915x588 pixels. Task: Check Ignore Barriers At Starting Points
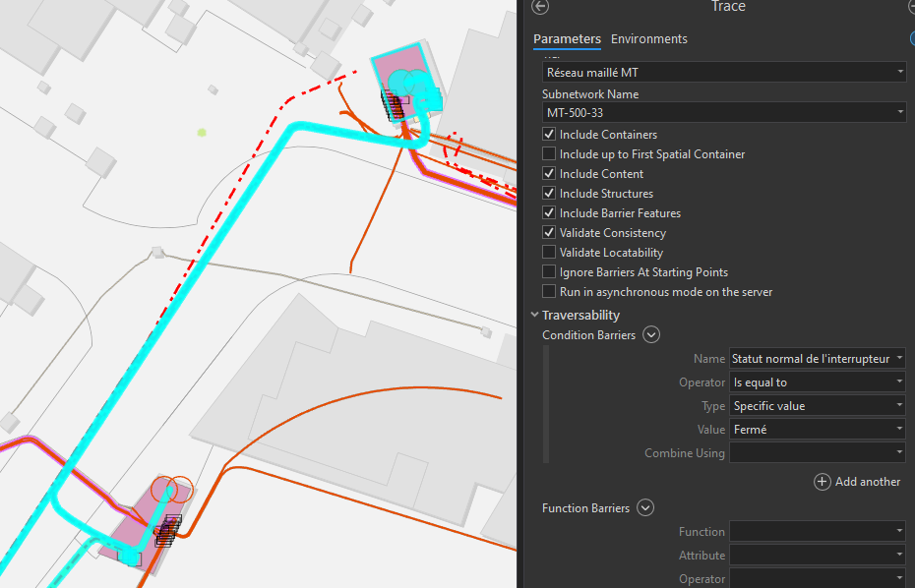pyautogui.click(x=548, y=271)
